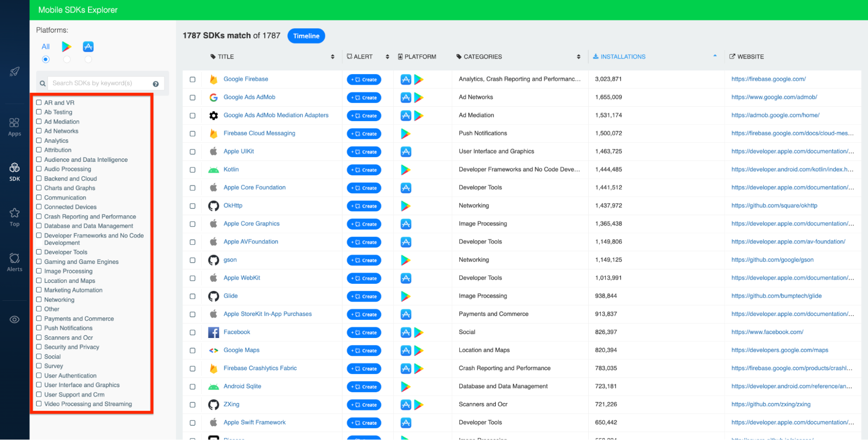Click the Google Maps logo icon
Screen dimensions: 868x440
tap(213, 351)
